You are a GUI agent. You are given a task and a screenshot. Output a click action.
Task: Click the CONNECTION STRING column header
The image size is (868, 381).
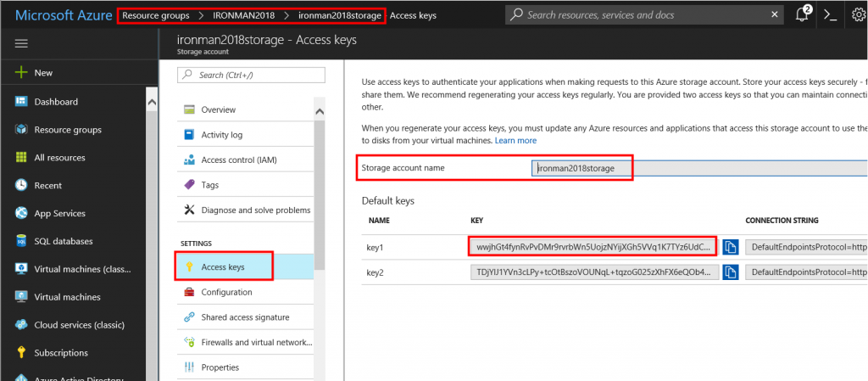tap(782, 221)
